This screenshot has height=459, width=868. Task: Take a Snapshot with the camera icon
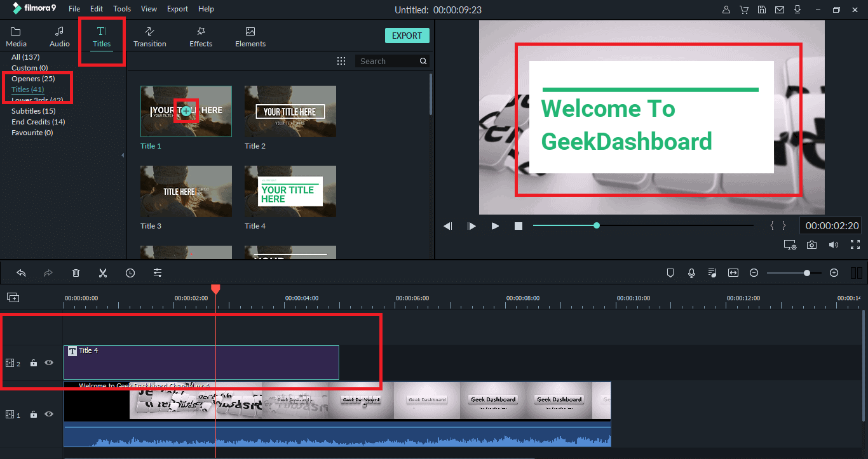point(811,244)
